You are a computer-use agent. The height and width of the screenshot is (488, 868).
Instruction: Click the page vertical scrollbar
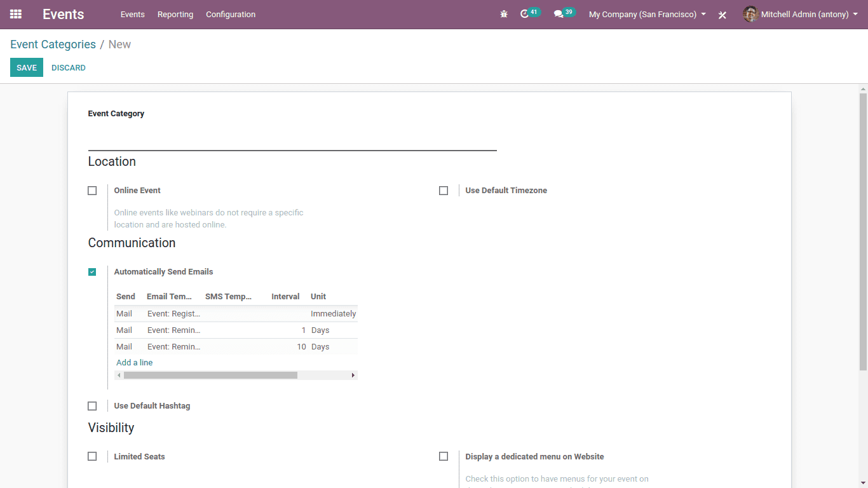tap(863, 231)
